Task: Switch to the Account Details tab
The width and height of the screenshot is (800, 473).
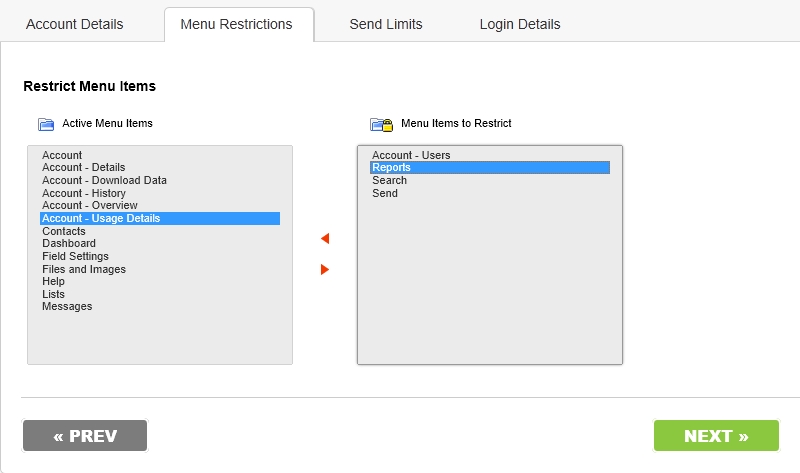Action: pos(74,24)
